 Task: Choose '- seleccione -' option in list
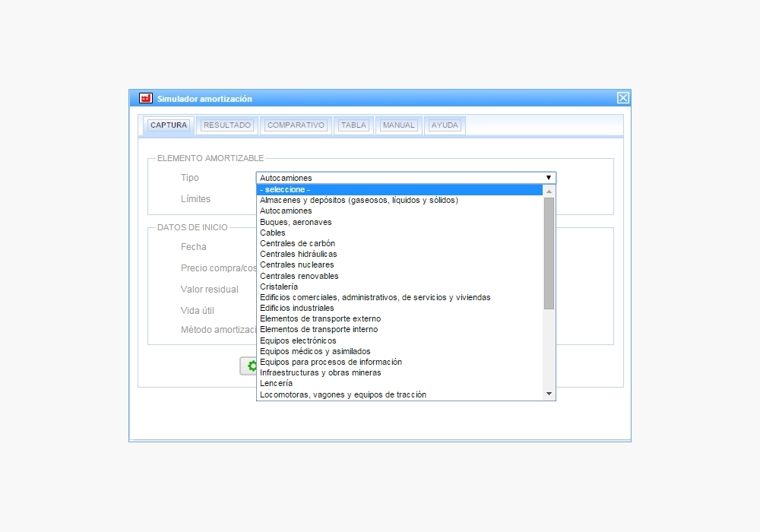pyautogui.click(x=400, y=189)
